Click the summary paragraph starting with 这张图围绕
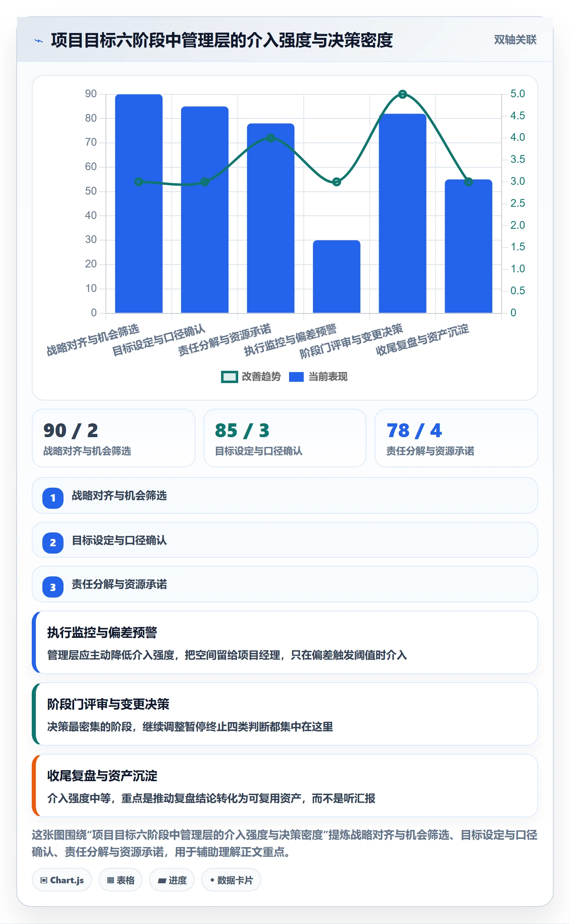Screen dimensions: 570x924 pyautogui.click(x=285, y=843)
